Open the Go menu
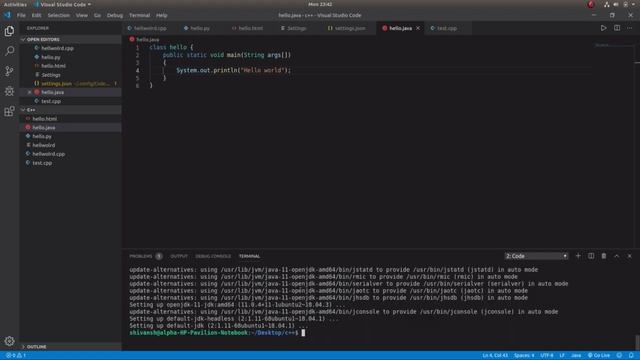640x360 pixels. 97,16
